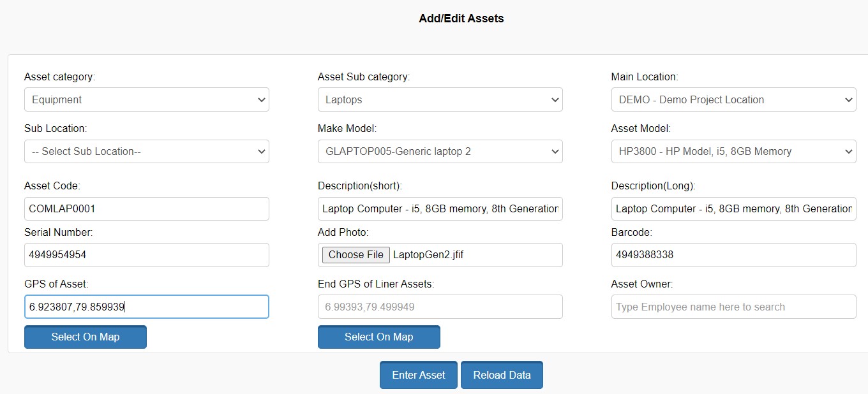Open the Asset category dropdown
The height and width of the screenshot is (394, 868).
tap(146, 99)
